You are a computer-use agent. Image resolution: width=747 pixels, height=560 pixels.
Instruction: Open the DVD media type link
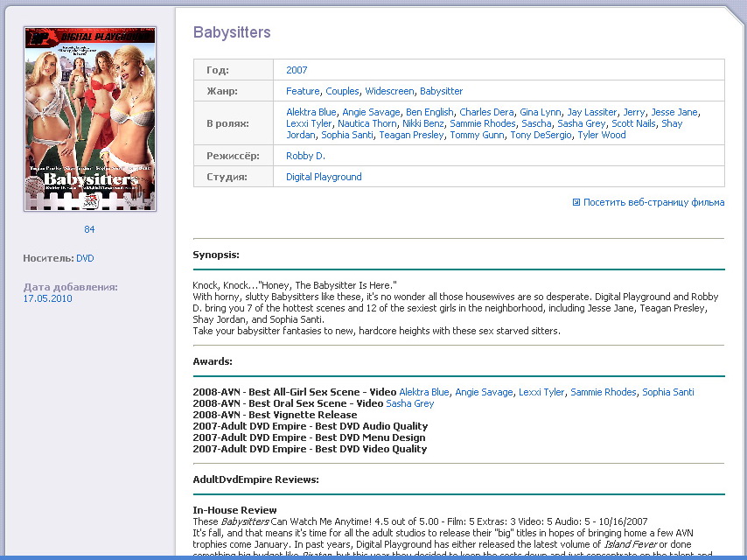[x=85, y=258]
